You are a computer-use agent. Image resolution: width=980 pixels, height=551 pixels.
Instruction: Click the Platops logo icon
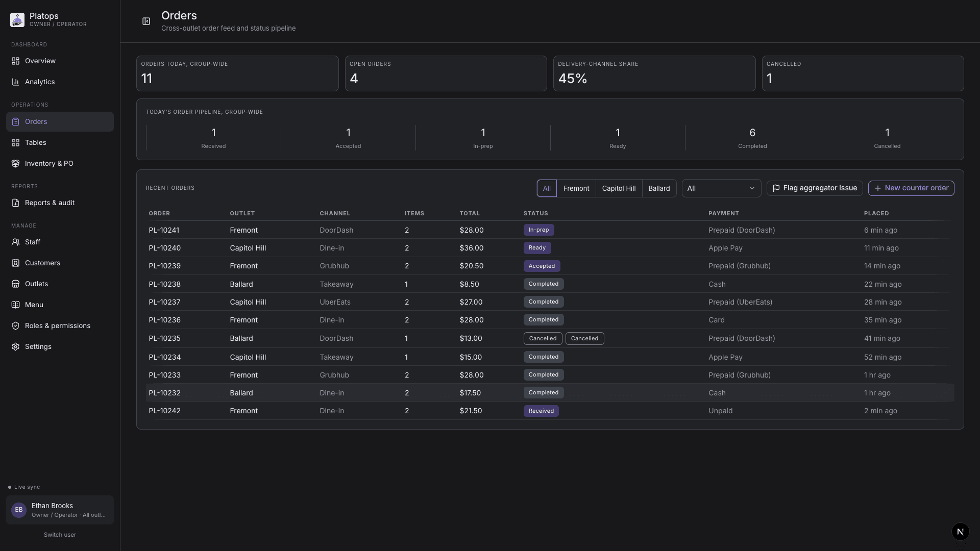pyautogui.click(x=17, y=20)
